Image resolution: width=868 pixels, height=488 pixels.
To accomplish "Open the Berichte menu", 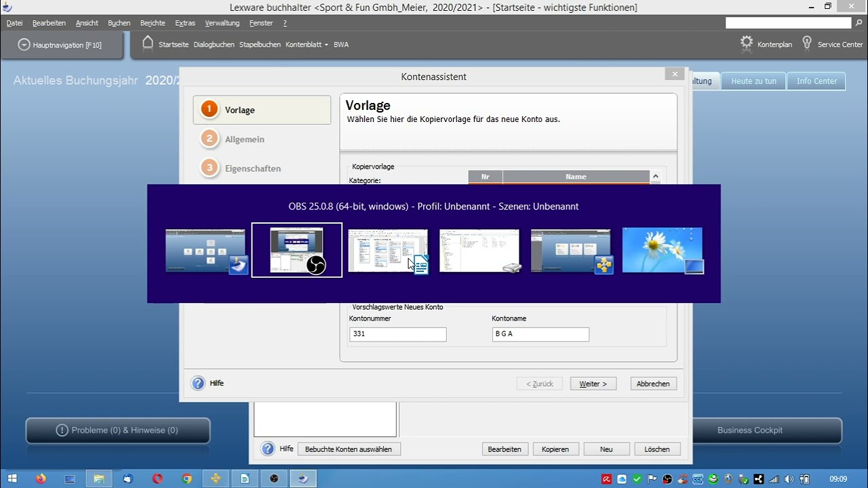I will pos(153,23).
